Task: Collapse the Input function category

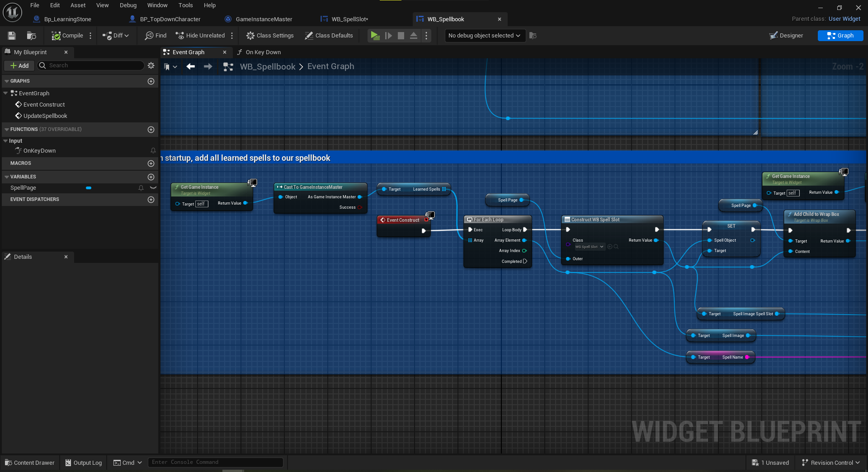Action: coord(5,141)
